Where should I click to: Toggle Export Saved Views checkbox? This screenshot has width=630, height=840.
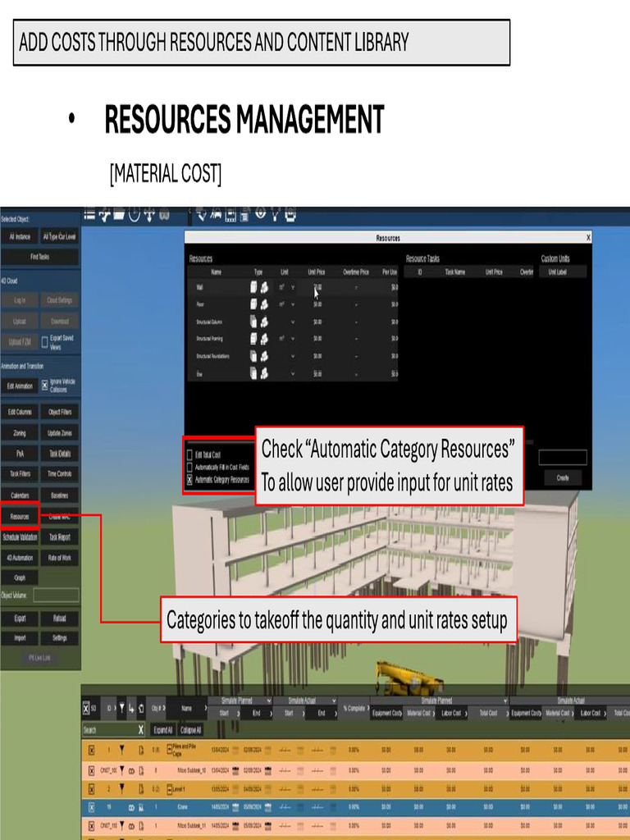(x=45, y=342)
